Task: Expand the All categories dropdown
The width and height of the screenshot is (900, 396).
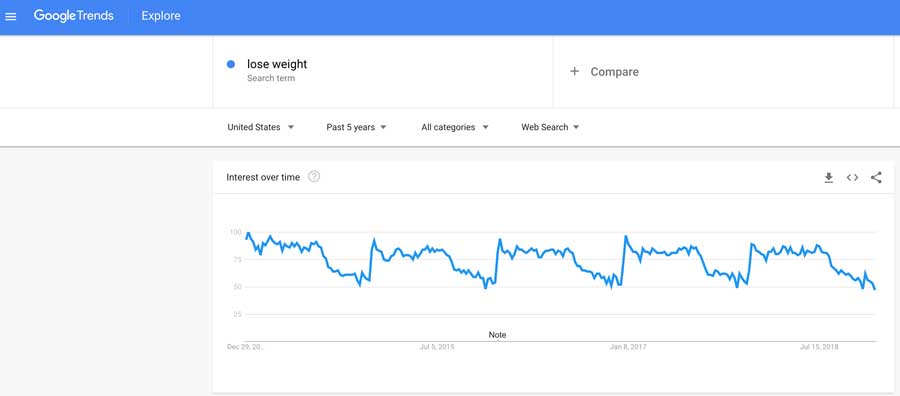Action: 455,127
